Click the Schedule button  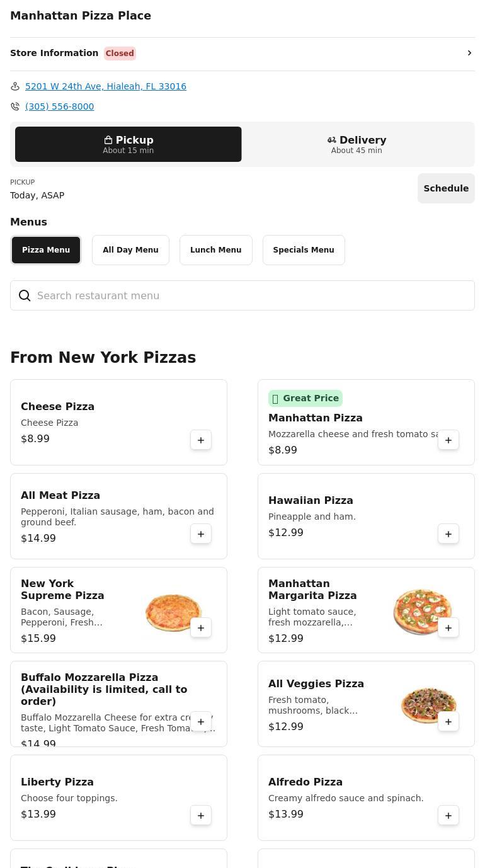(446, 188)
